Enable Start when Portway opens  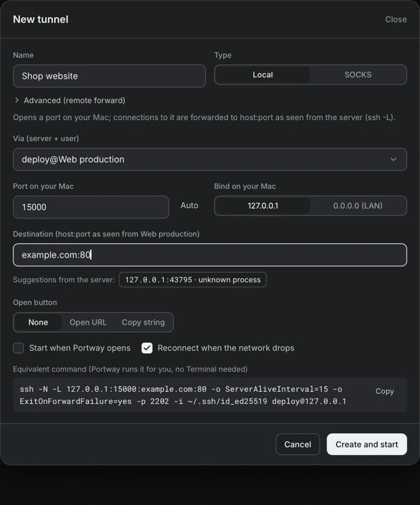(x=18, y=348)
